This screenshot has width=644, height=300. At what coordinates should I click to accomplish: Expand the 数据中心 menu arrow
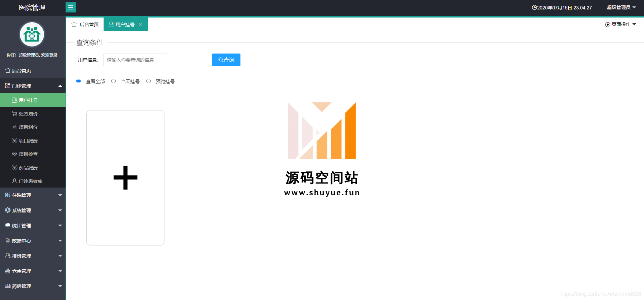[60, 241]
